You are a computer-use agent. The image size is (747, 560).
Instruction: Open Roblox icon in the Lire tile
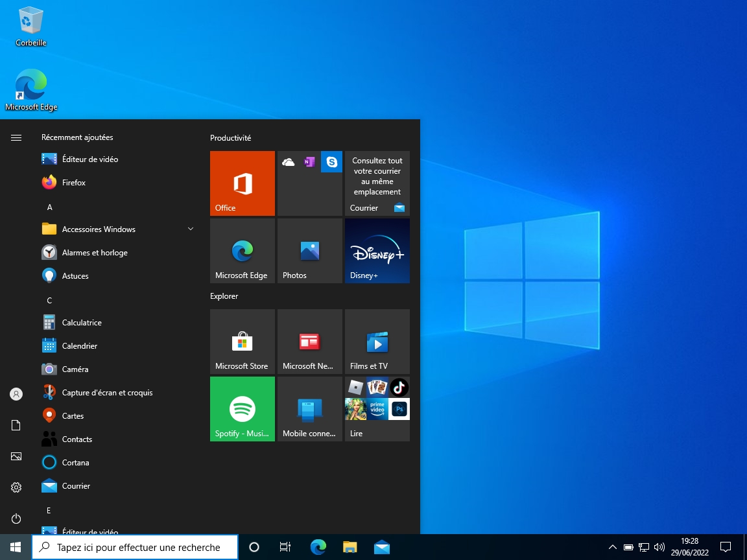click(355, 387)
